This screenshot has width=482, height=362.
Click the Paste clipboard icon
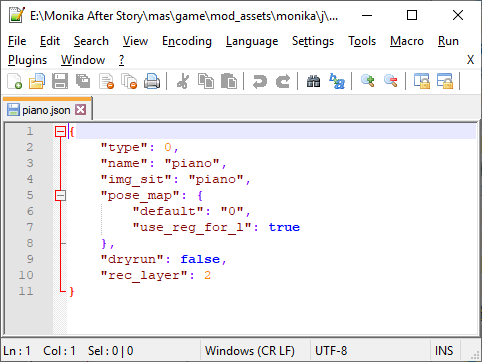pos(229,81)
